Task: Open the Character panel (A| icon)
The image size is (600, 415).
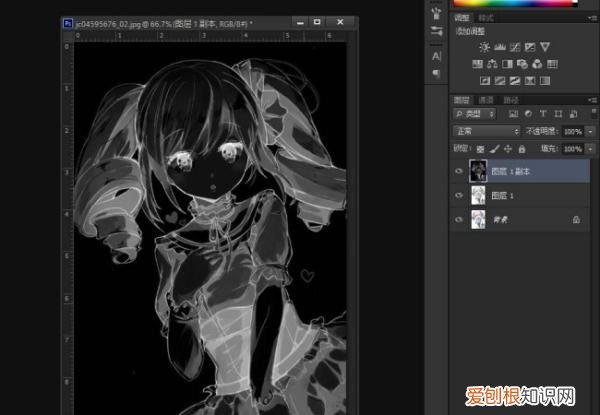Action: tap(436, 56)
